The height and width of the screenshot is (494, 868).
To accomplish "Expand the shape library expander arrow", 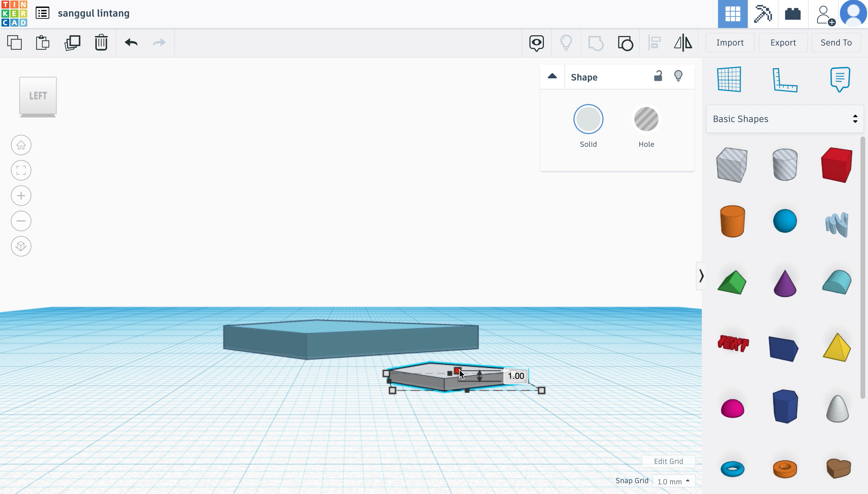I will click(700, 276).
